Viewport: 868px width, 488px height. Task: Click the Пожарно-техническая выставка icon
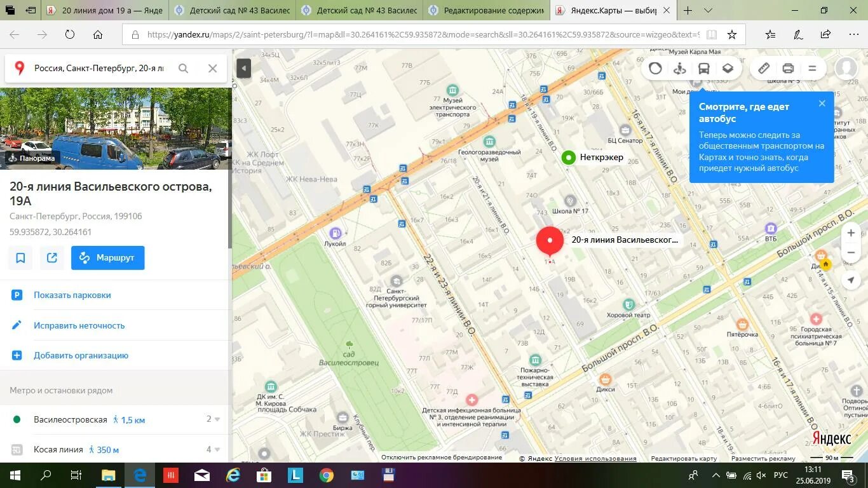(534, 360)
